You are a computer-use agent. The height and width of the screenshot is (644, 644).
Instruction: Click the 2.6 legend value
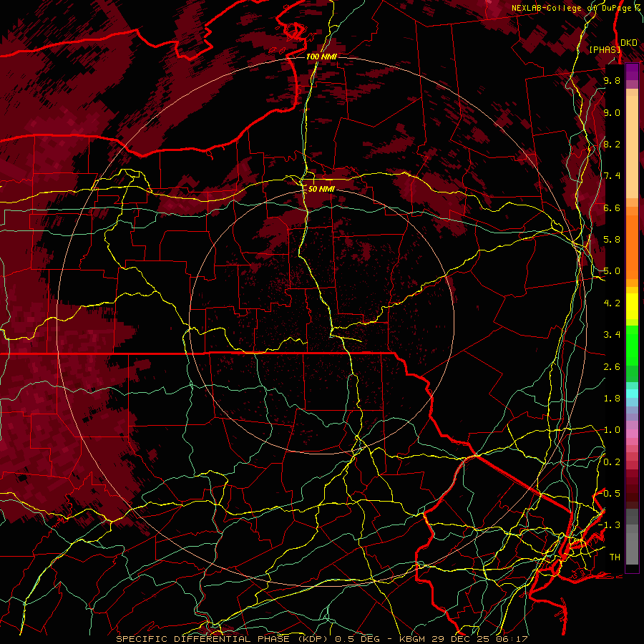[x=612, y=367]
